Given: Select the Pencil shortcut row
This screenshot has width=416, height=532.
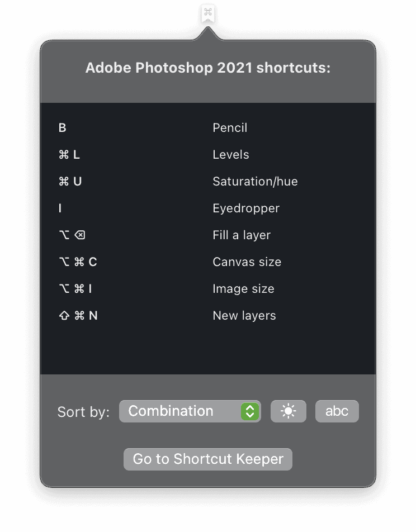Looking at the screenshot, I should click(x=230, y=127).
